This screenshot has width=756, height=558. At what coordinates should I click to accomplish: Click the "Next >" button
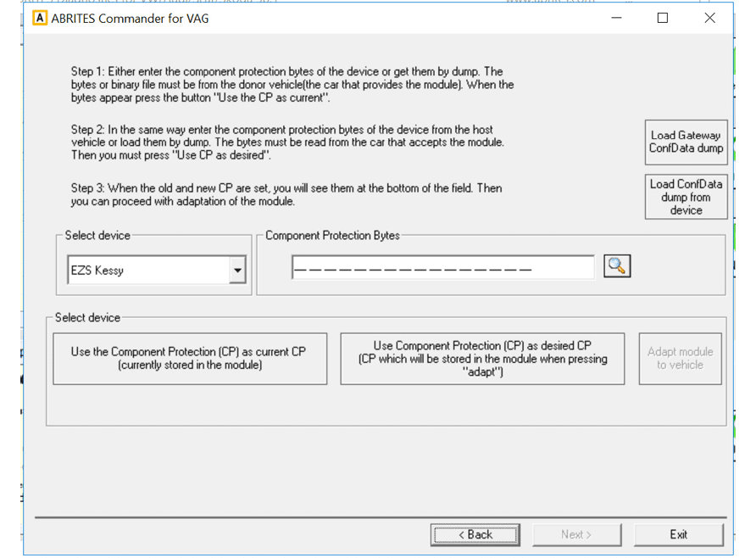click(x=576, y=534)
